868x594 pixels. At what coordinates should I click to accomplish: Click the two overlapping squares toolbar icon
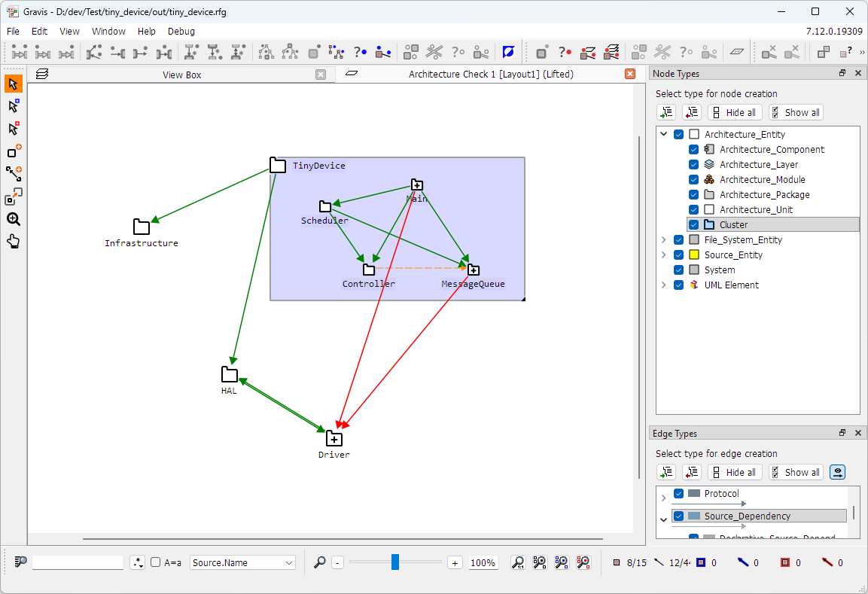[823, 53]
